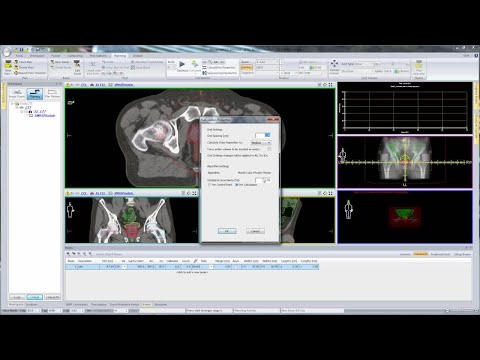Open the Plan Options ribbon tab
Viewport: 480px width, 360px height.
pos(98,56)
